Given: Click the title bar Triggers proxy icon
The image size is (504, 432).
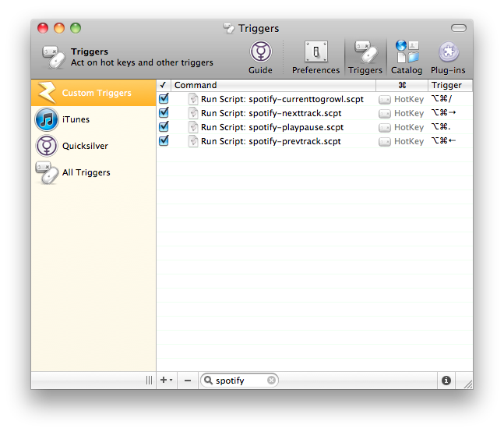Looking at the screenshot, I should pyautogui.click(x=229, y=28).
